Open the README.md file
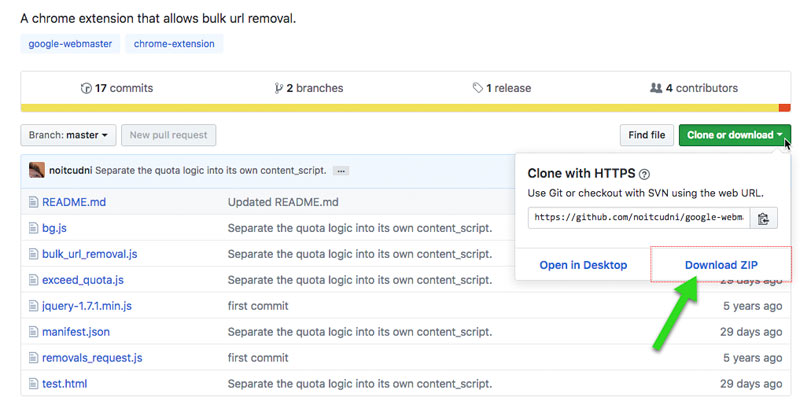 (74, 202)
